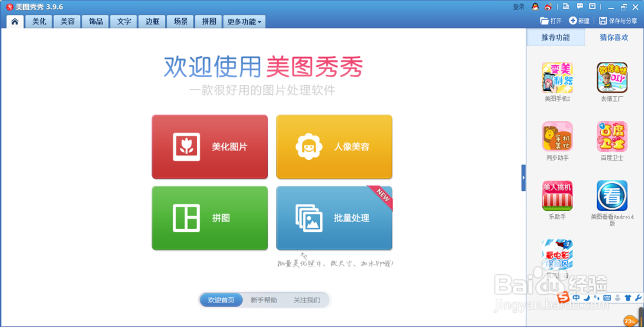Switch to the 推荐功能 side tab
The height and width of the screenshot is (327, 644).
(556, 37)
